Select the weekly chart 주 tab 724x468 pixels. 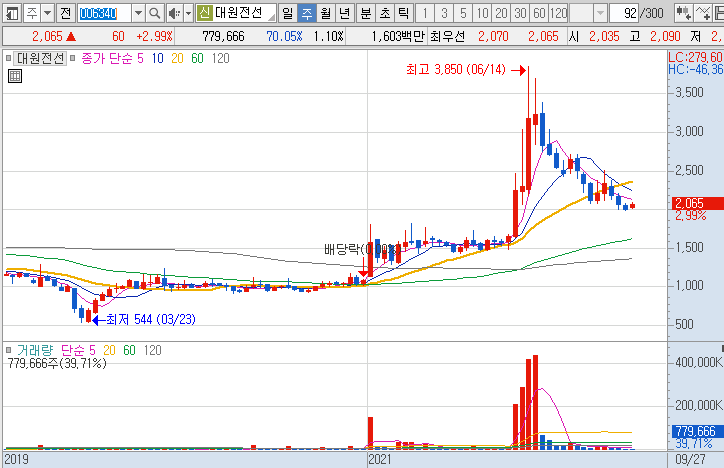click(307, 13)
